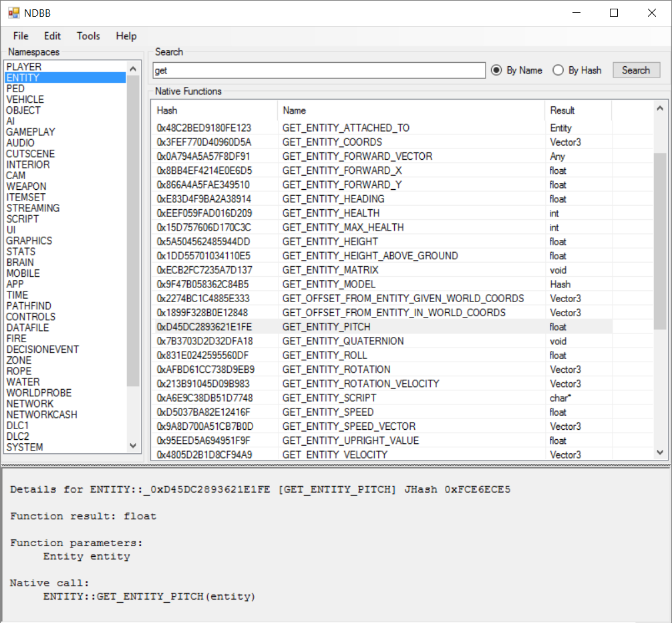Select the WEAPON namespace

click(65, 186)
